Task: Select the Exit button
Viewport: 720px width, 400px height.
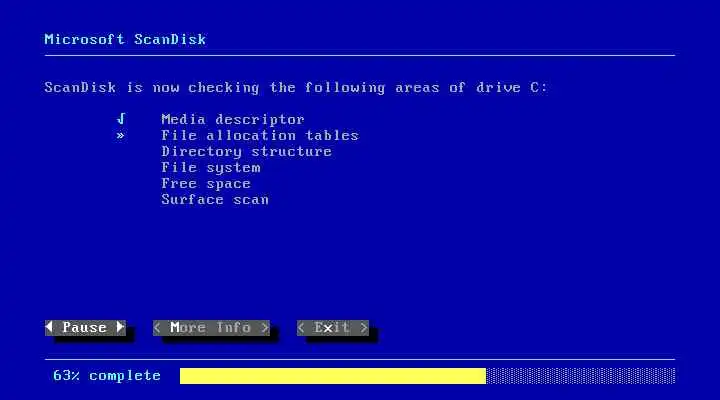Action: pos(332,327)
